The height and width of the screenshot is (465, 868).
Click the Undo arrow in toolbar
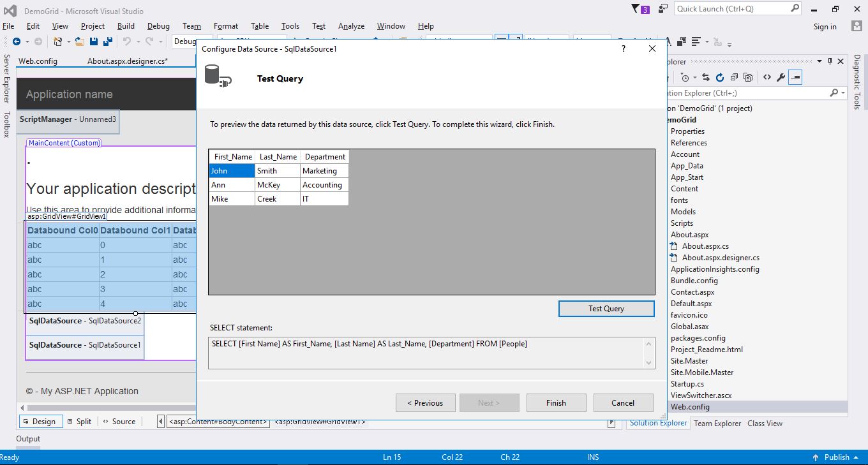pyautogui.click(x=127, y=41)
